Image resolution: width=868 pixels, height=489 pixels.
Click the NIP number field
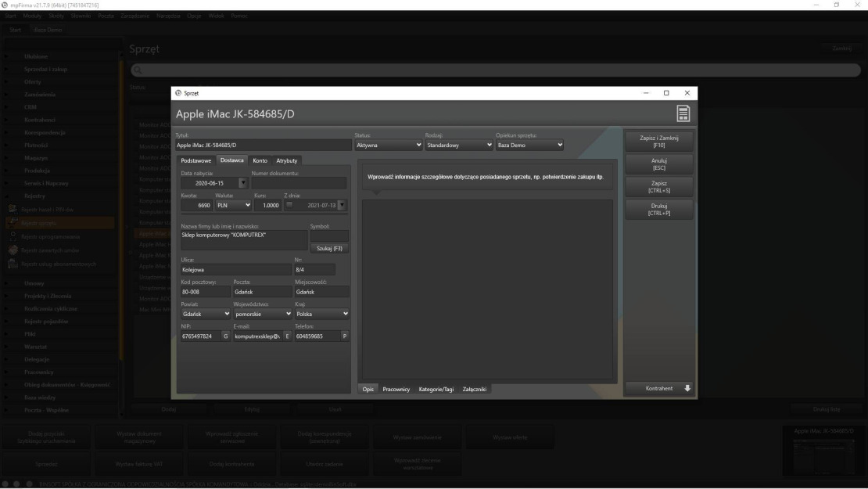coord(200,336)
